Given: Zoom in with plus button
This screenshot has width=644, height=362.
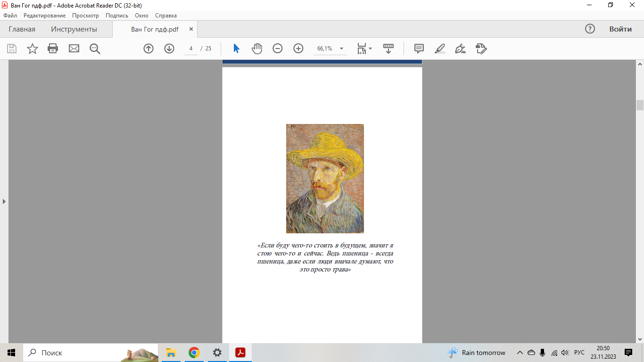Looking at the screenshot, I should click(x=298, y=49).
